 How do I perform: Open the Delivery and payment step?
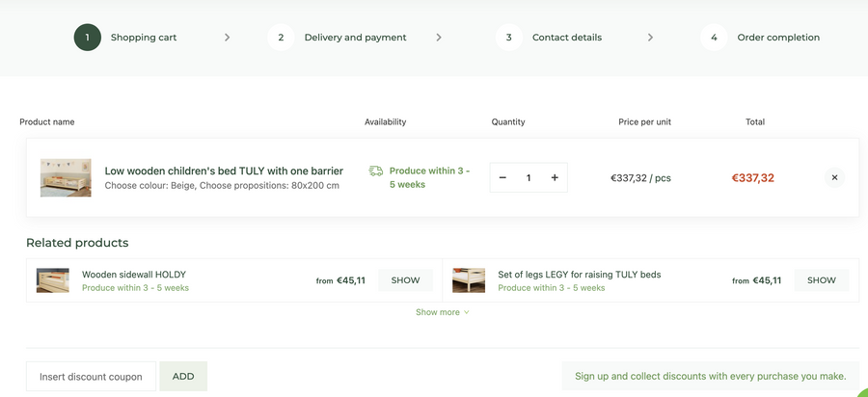tap(355, 38)
